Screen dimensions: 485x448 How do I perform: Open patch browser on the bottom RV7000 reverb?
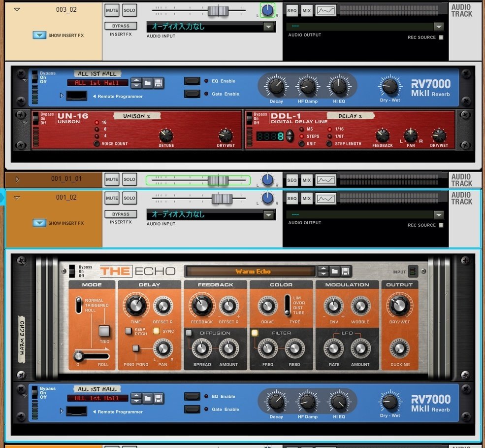(148, 398)
